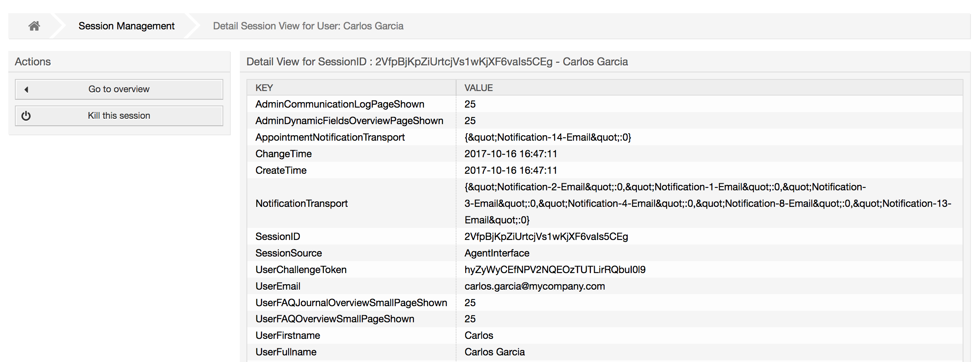Click the KEY column header
The width and height of the screenshot is (980, 362).
pos(264,88)
